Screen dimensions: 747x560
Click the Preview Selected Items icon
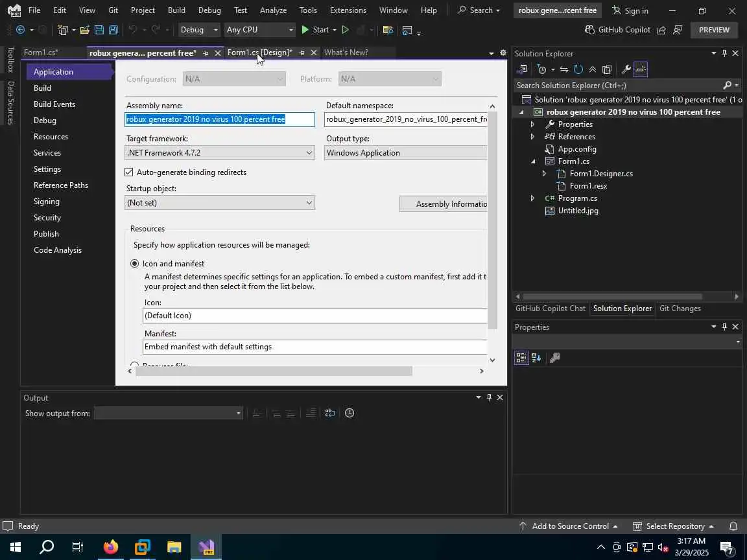point(641,69)
